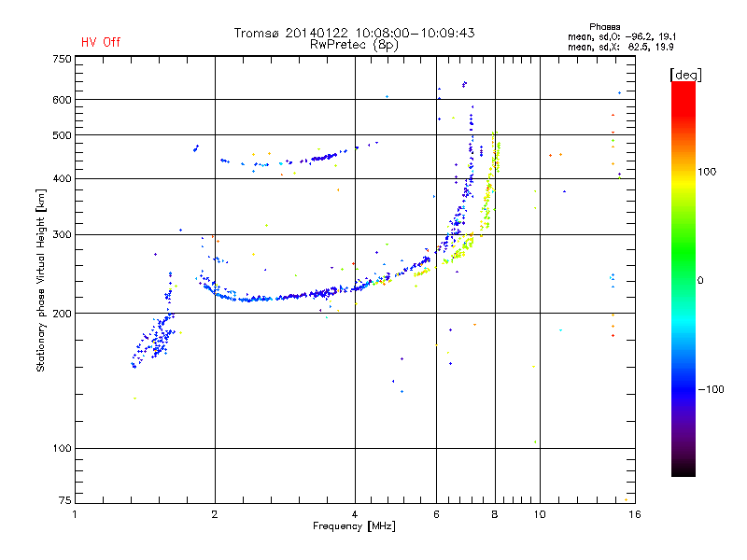Image resolution: width=747 pixels, height=560 pixels.
Task: Click the red 'HV Off' label
Action: pyautogui.click(x=101, y=42)
